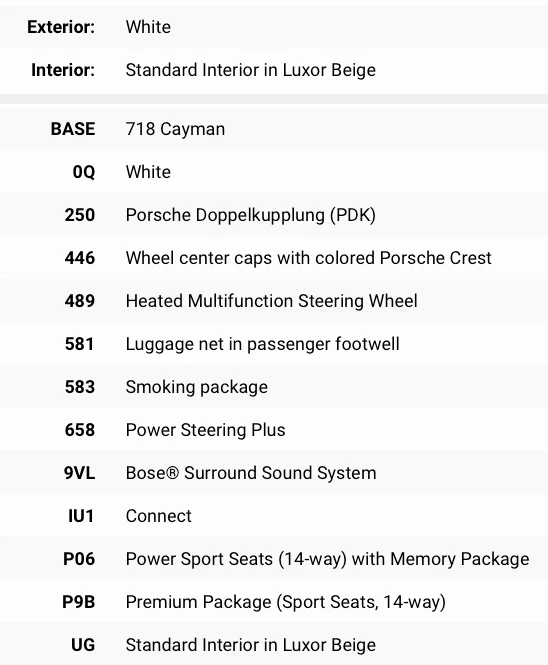Click Bose Surround Sound System entry
This screenshot has width=548, height=665.
tap(251, 473)
